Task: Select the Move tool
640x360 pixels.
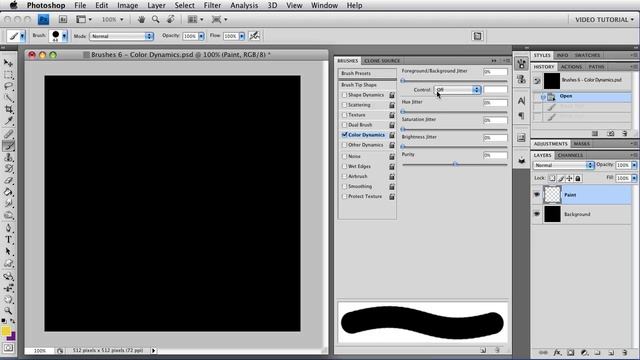Action: [x=8, y=63]
